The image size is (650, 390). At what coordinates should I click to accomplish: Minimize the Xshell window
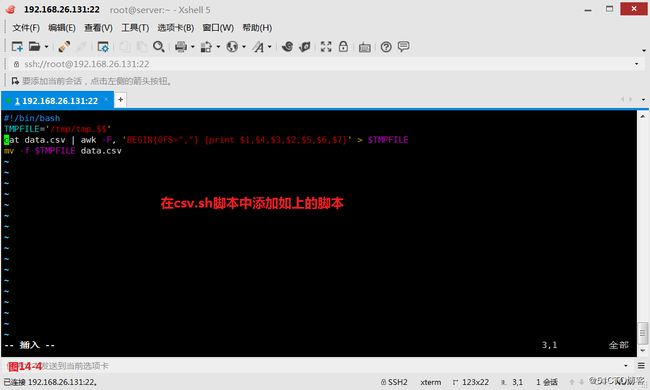588,9
